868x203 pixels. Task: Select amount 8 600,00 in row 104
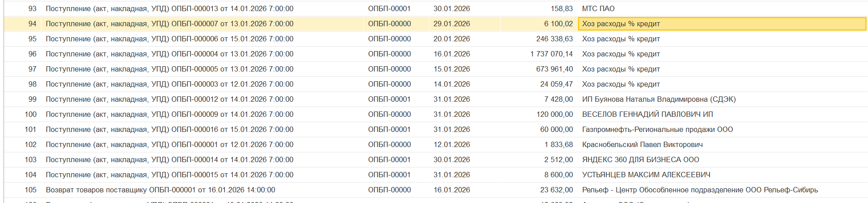[558, 175]
